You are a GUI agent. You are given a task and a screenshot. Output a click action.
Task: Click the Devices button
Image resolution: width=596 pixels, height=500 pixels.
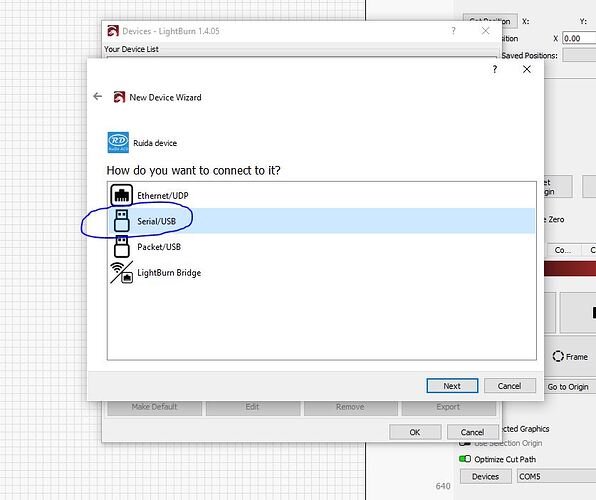(485, 476)
